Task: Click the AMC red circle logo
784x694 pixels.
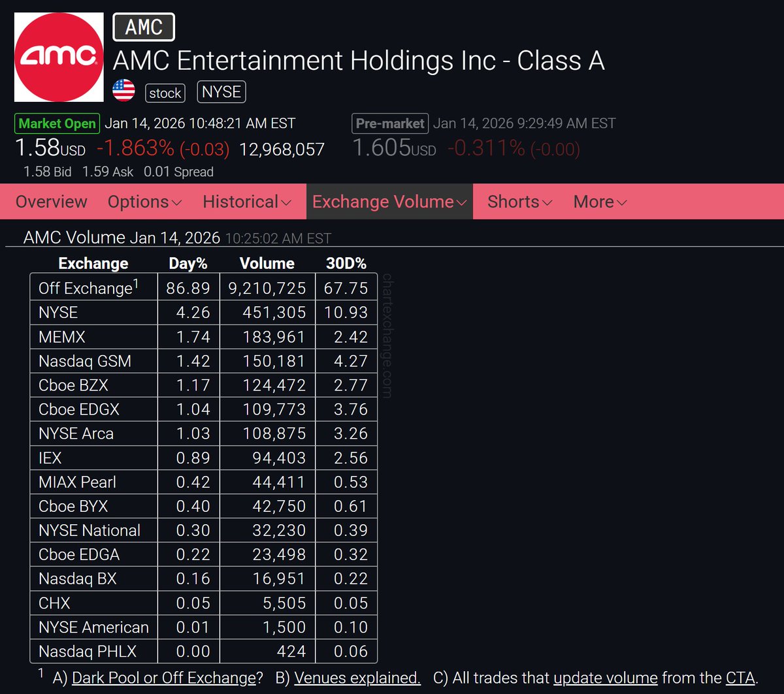Action: pyautogui.click(x=59, y=57)
